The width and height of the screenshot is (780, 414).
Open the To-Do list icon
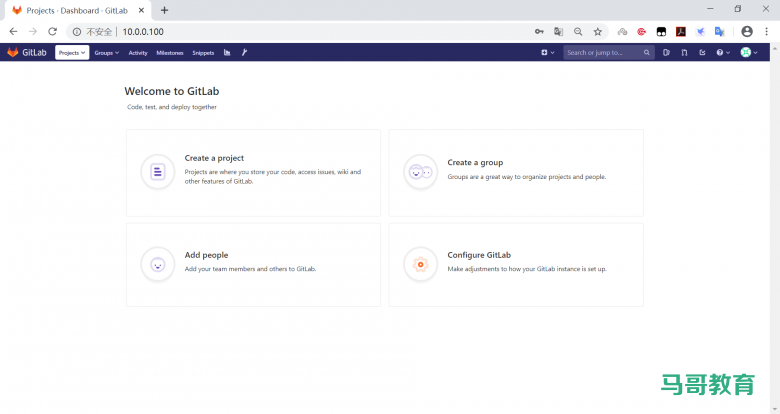coord(702,52)
